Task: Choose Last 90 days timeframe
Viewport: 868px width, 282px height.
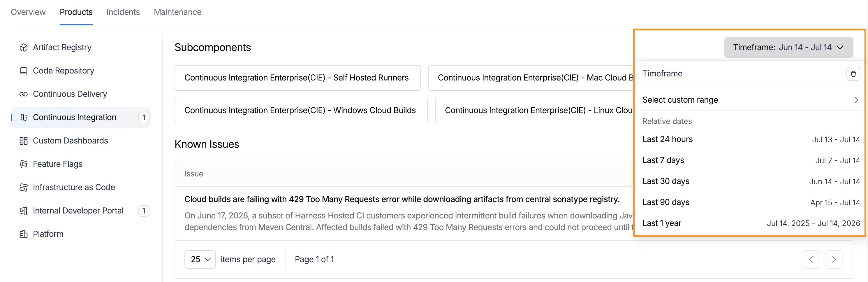Action: point(751,202)
